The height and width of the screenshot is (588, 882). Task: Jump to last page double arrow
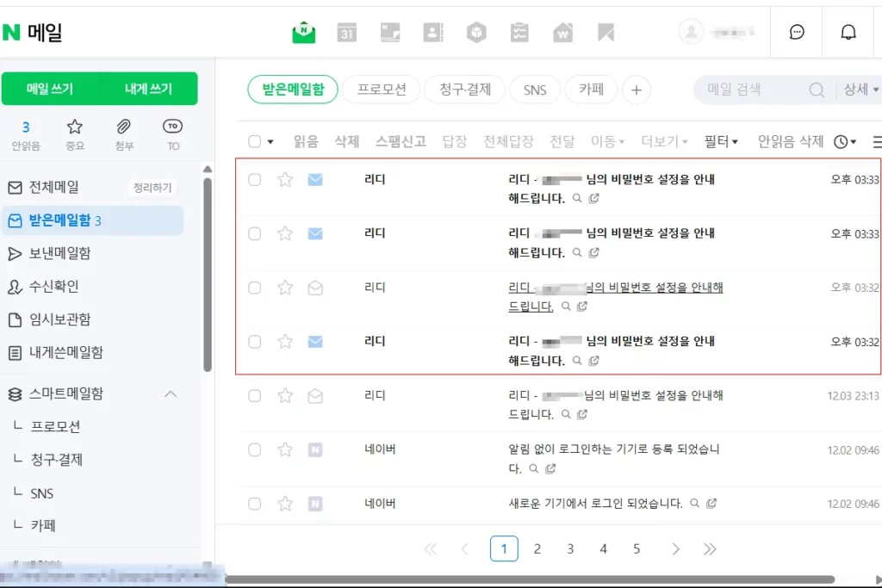710,548
